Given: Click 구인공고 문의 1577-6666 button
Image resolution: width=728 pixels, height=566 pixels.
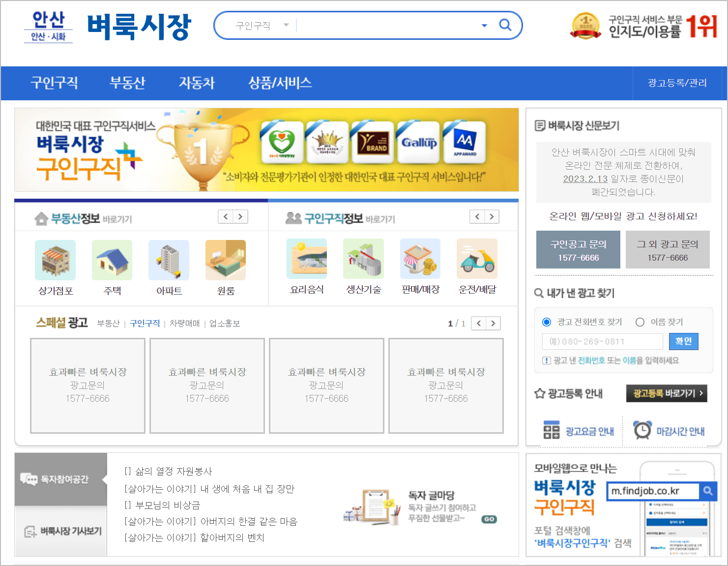Looking at the screenshot, I should (579, 250).
